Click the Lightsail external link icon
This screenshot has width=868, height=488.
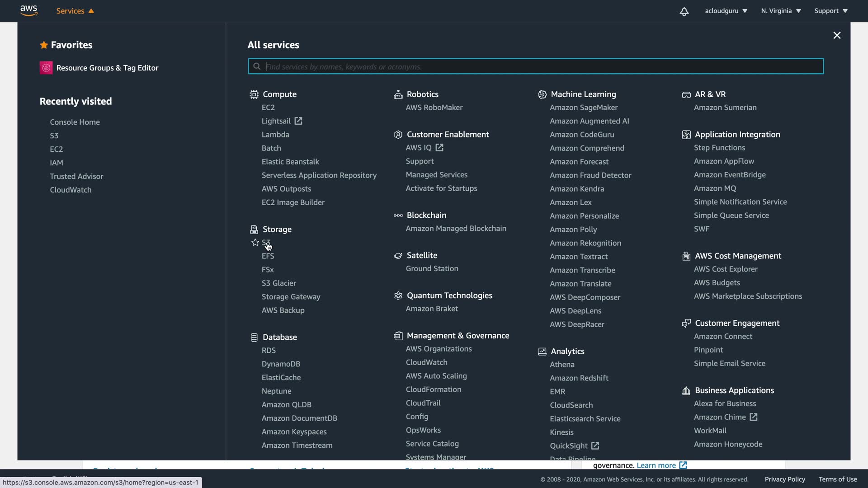click(298, 121)
